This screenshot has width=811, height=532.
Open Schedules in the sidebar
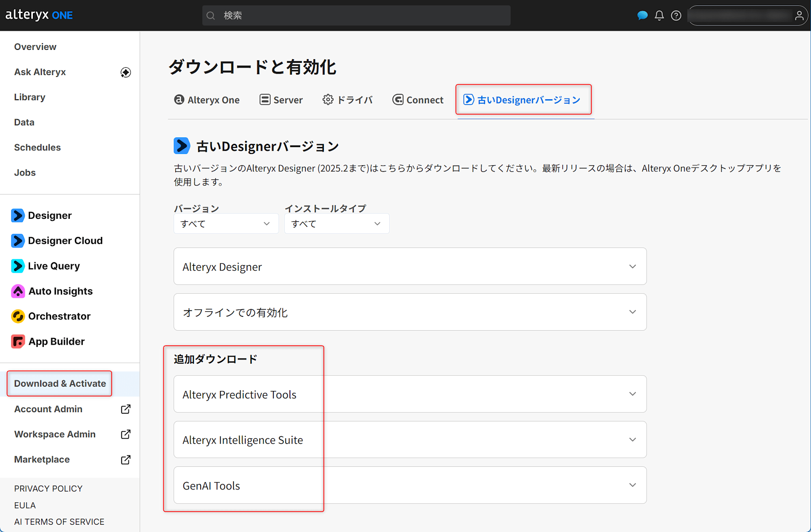point(37,147)
